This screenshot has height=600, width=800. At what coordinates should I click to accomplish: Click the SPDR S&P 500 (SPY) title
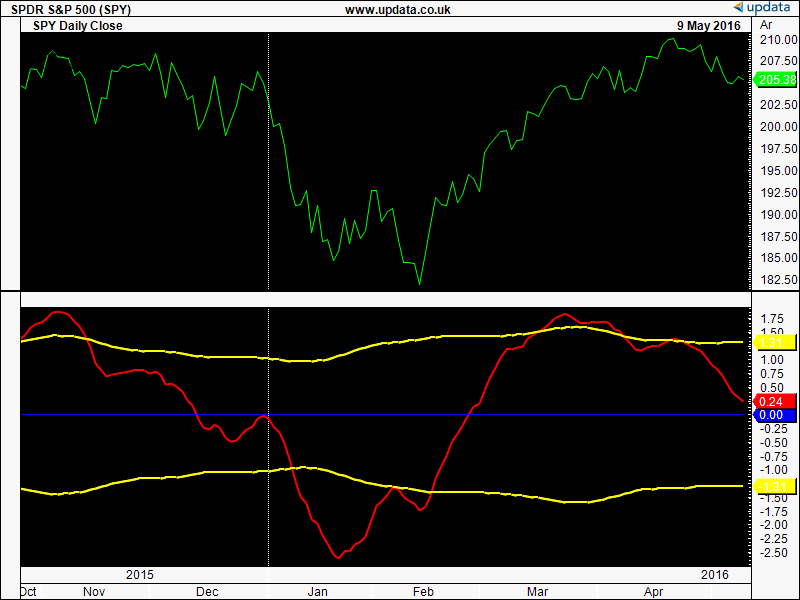tap(71, 10)
